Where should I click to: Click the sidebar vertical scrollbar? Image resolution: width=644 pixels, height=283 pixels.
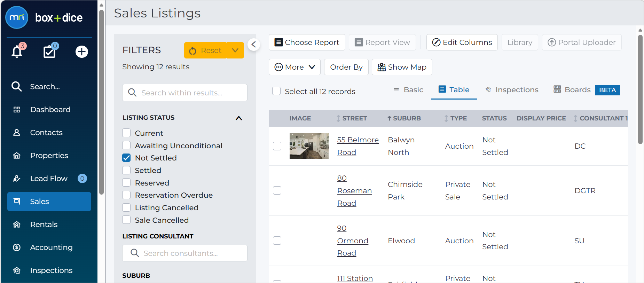101,102
